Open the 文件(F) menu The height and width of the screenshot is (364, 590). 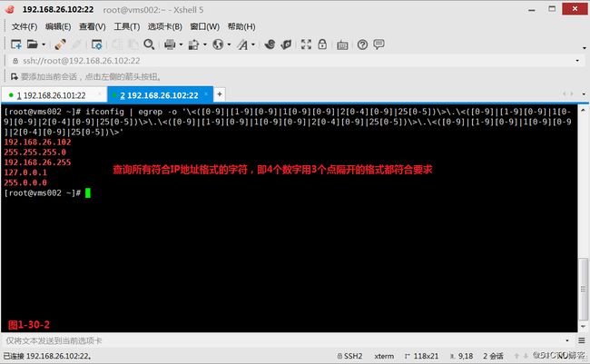tap(25, 26)
